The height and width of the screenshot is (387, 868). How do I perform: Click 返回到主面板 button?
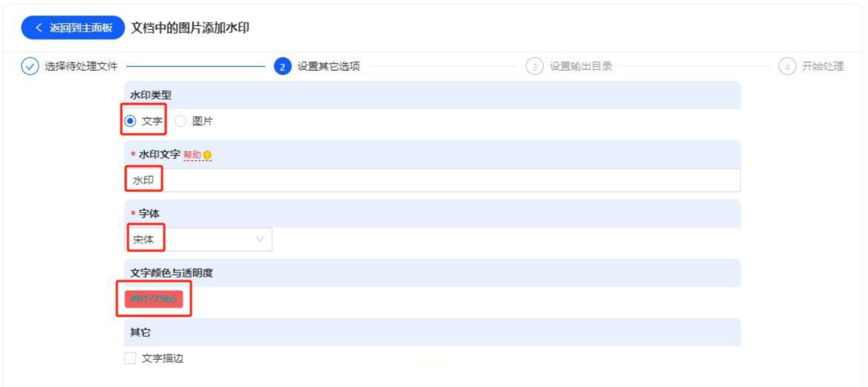pos(73,27)
